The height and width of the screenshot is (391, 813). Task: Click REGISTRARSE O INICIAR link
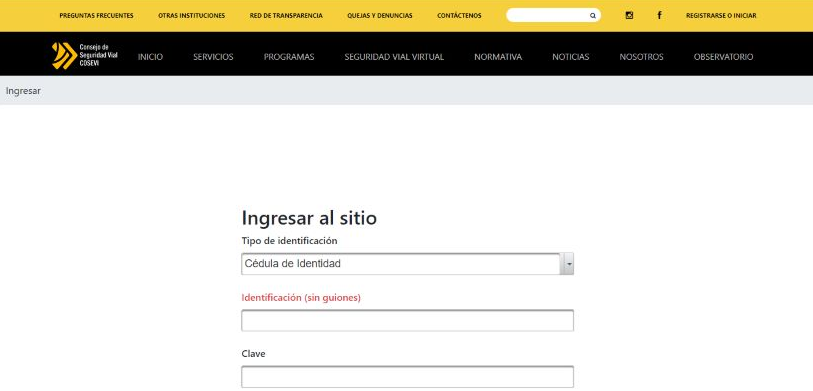tap(721, 16)
